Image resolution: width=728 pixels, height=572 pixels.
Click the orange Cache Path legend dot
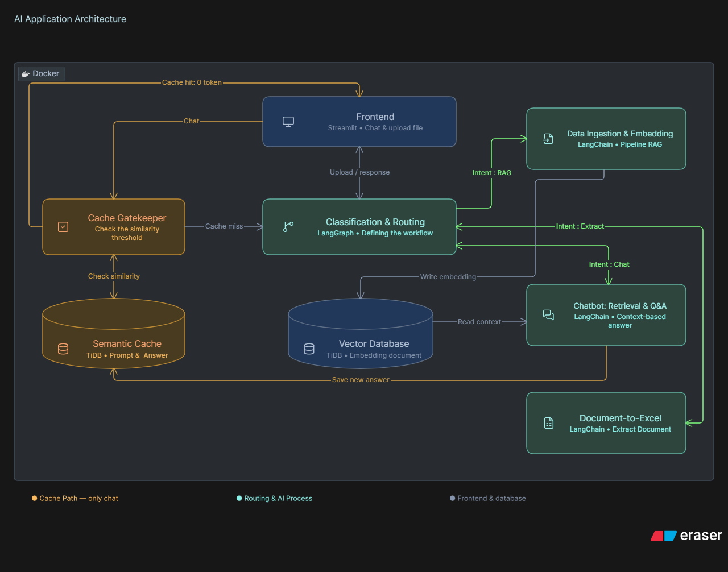(x=35, y=499)
